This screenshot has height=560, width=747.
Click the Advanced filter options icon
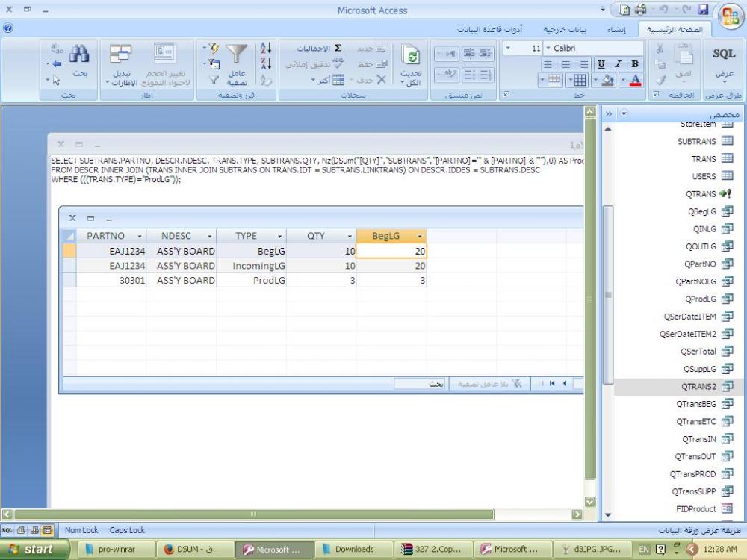point(214,63)
